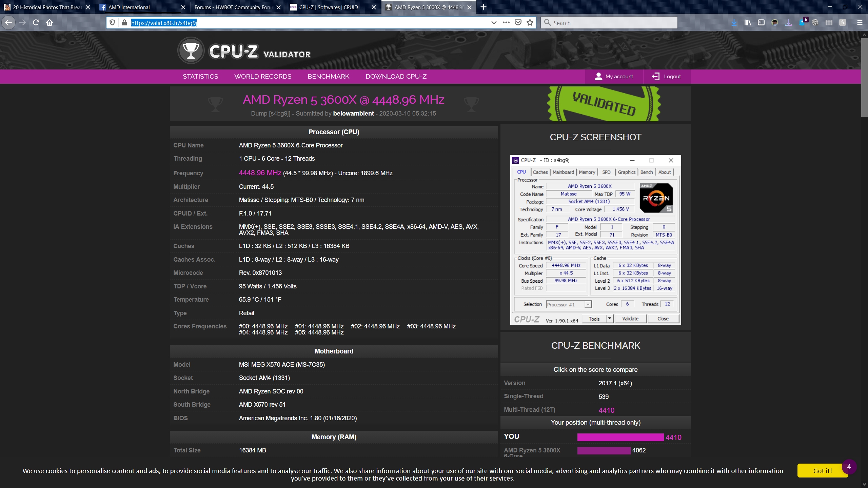Dismiss cookie notice with Got it!
868x488 pixels.
point(822,471)
